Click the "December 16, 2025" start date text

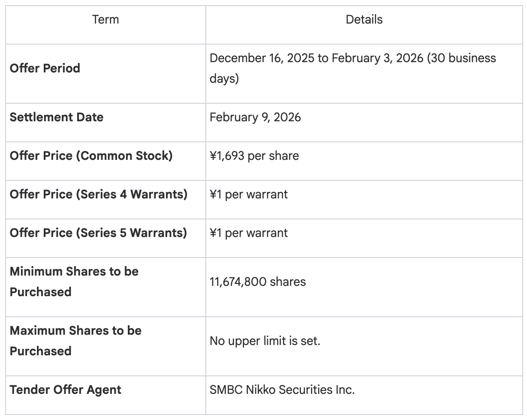pyautogui.click(x=262, y=58)
